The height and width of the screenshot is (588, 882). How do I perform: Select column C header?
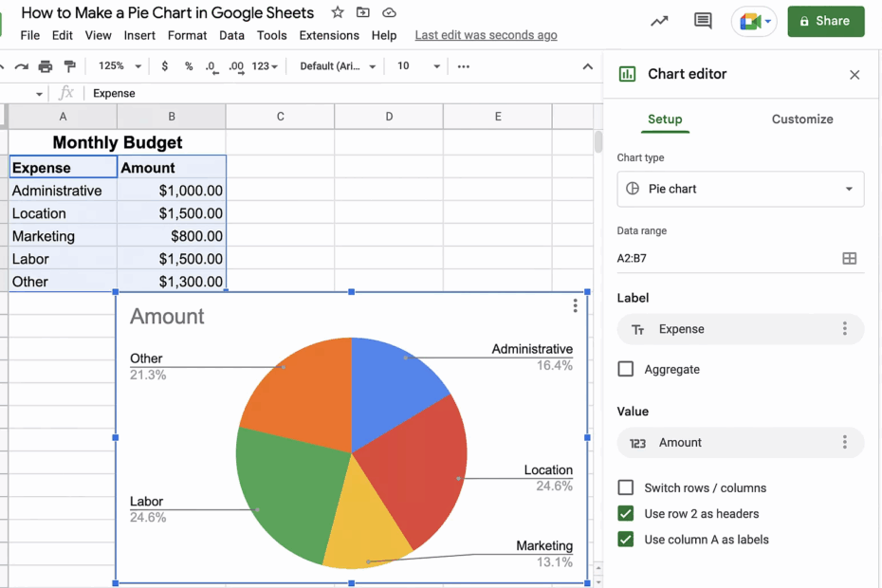click(x=280, y=117)
